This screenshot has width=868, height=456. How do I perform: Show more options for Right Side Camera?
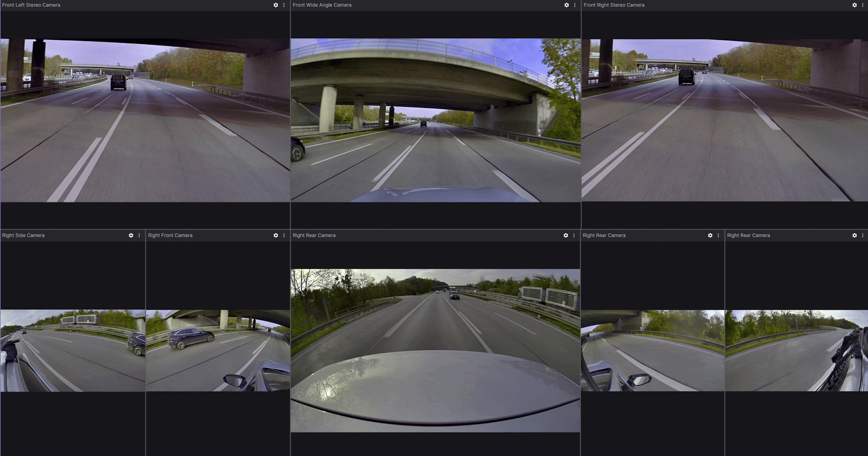point(139,235)
